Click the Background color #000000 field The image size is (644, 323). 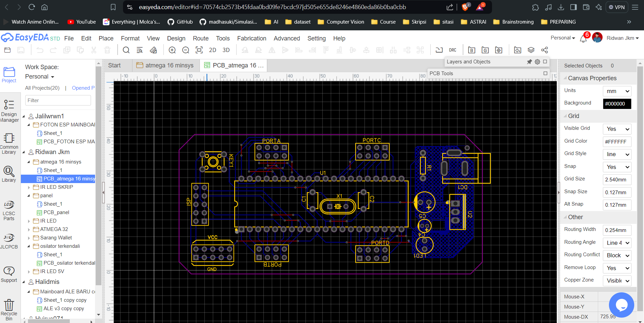(x=617, y=104)
